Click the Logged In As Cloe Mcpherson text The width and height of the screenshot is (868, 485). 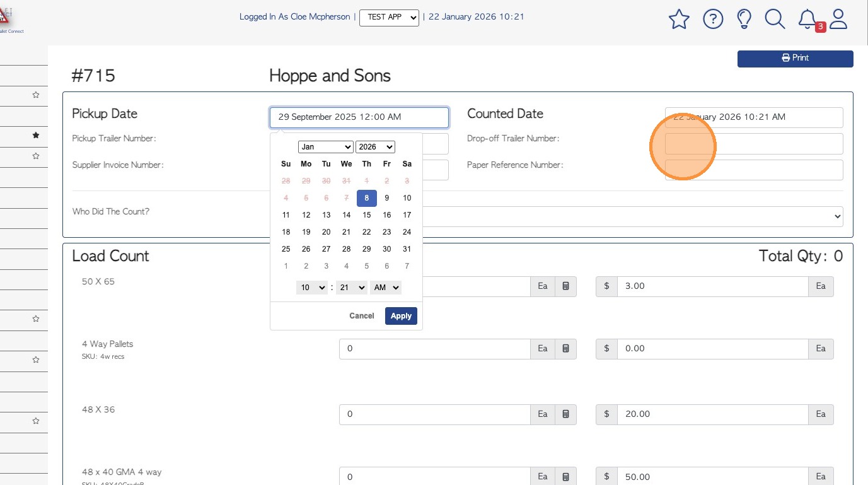tap(294, 17)
